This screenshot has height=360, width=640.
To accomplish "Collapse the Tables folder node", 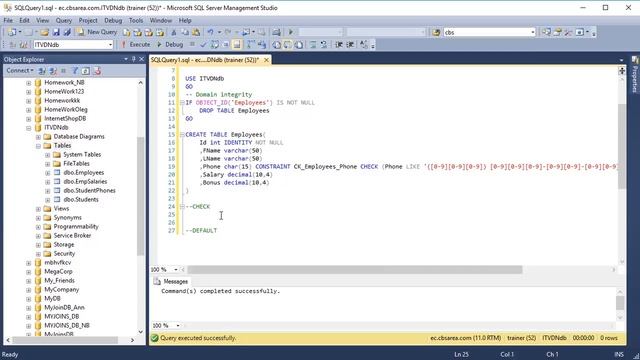I will pos(38,146).
